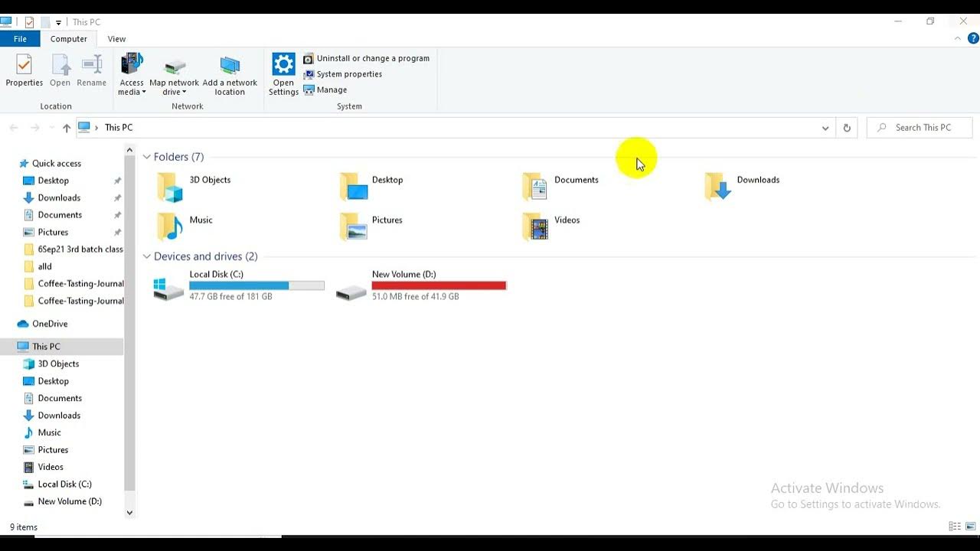Click navigation pane scrollbar down arrow
This screenshot has width=980, height=551.
coord(129,513)
